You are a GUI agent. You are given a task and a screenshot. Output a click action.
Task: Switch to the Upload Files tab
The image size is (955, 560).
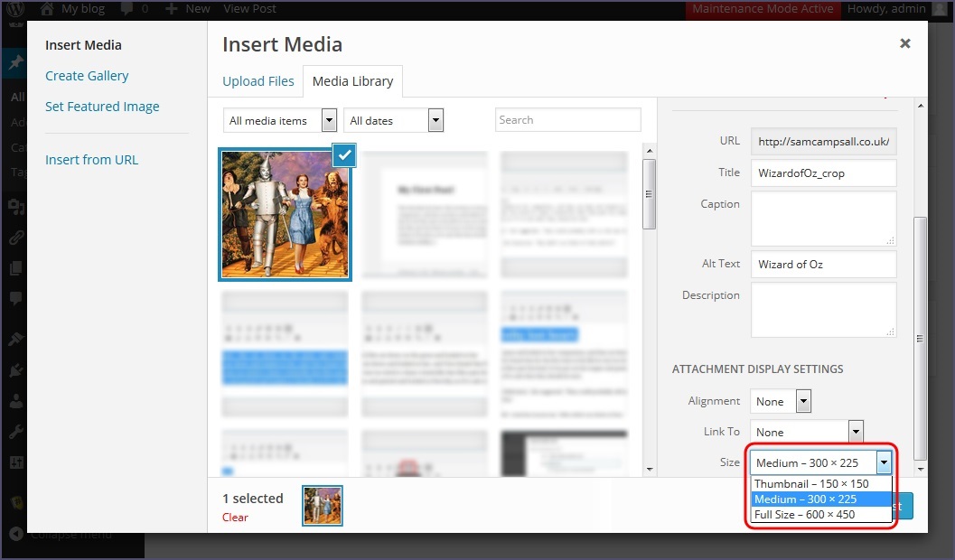[x=258, y=81]
